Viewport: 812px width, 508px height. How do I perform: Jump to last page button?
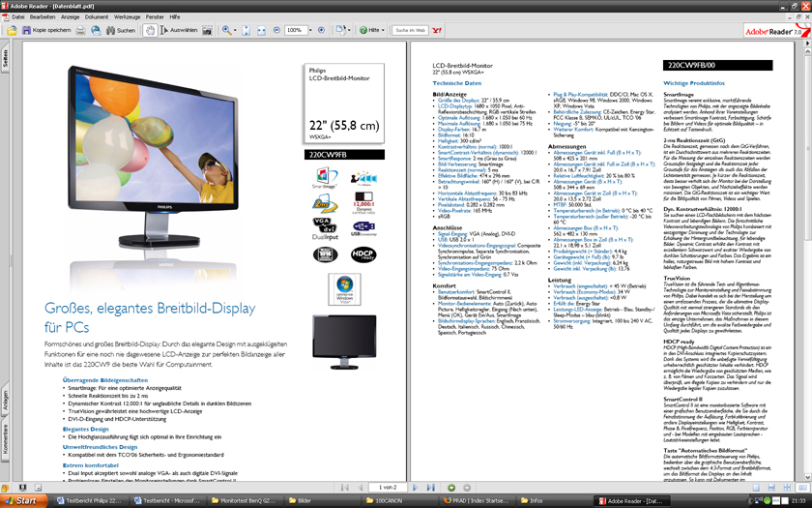tap(430, 488)
